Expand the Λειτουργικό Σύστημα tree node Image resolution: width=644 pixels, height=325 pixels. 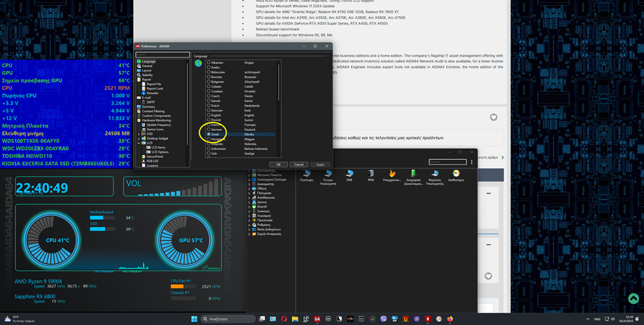pyautogui.click(x=249, y=180)
